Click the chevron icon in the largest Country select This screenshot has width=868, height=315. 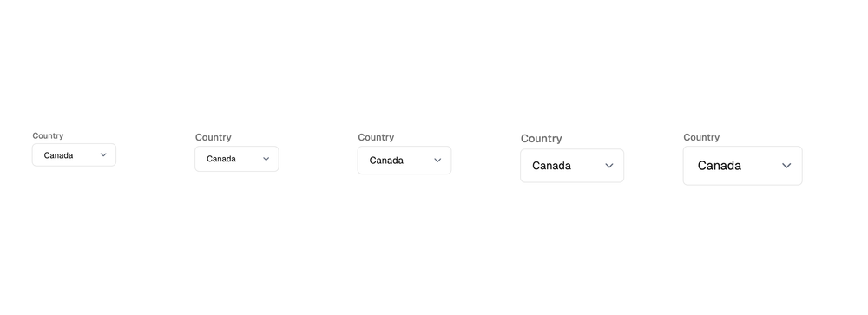(x=786, y=166)
